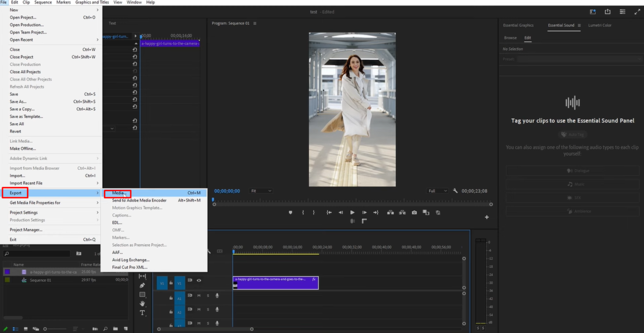
Task: Click the New Bin icon in the Project panel
Action: coord(115,329)
